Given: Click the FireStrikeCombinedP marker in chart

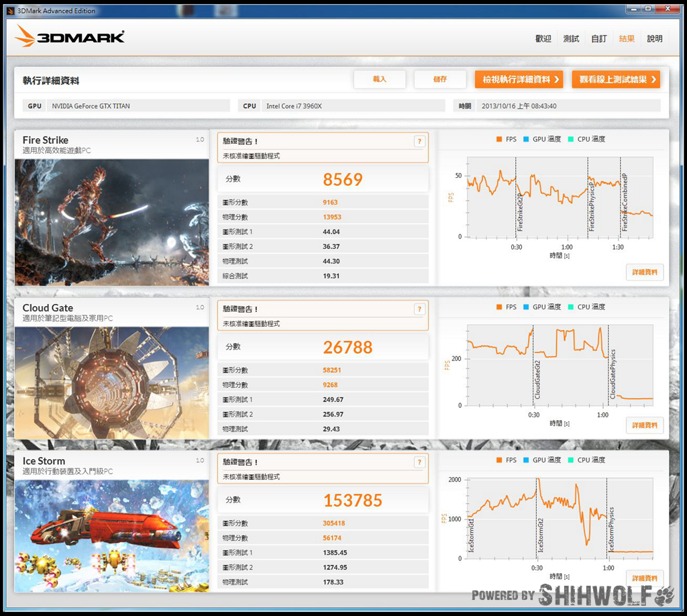Looking at the screenshot, I should pyautogui.click(x=625, y=203).
